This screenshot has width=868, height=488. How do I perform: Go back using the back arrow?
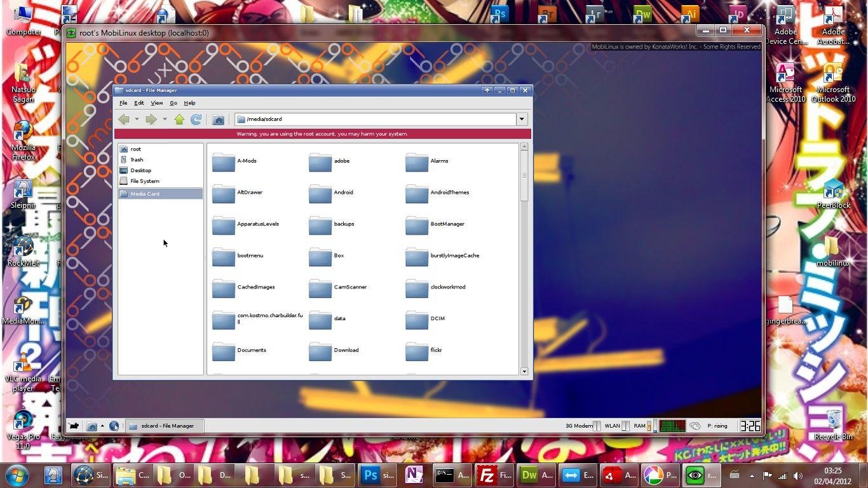point(125,119)
